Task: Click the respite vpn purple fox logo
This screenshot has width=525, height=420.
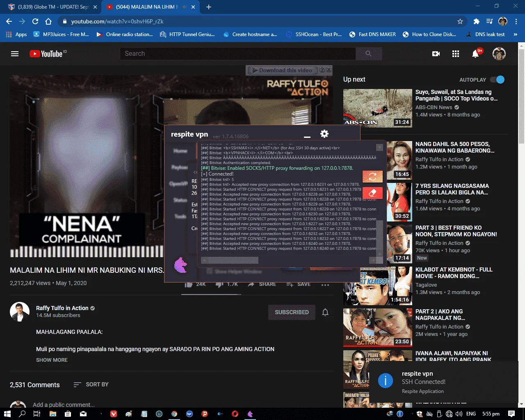Action: (180, 265)
